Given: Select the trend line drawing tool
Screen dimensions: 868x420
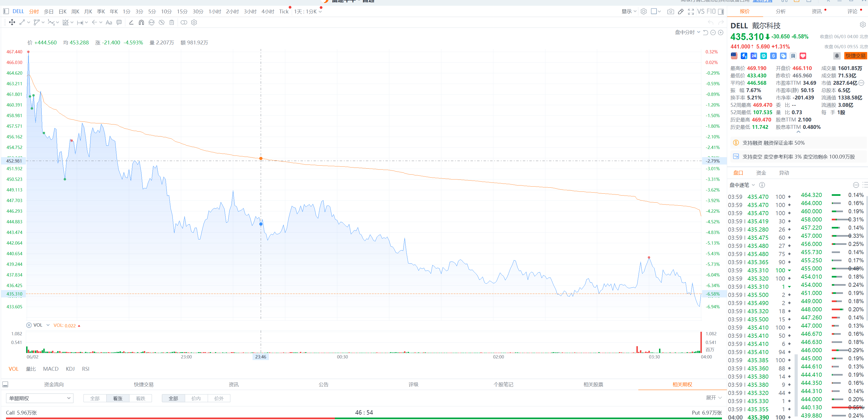Looking at the screenshot, I should click(x=22, y=23).
